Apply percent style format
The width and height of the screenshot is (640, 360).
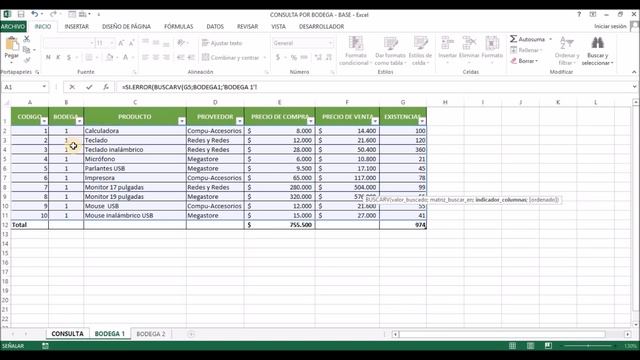[293, 58]
